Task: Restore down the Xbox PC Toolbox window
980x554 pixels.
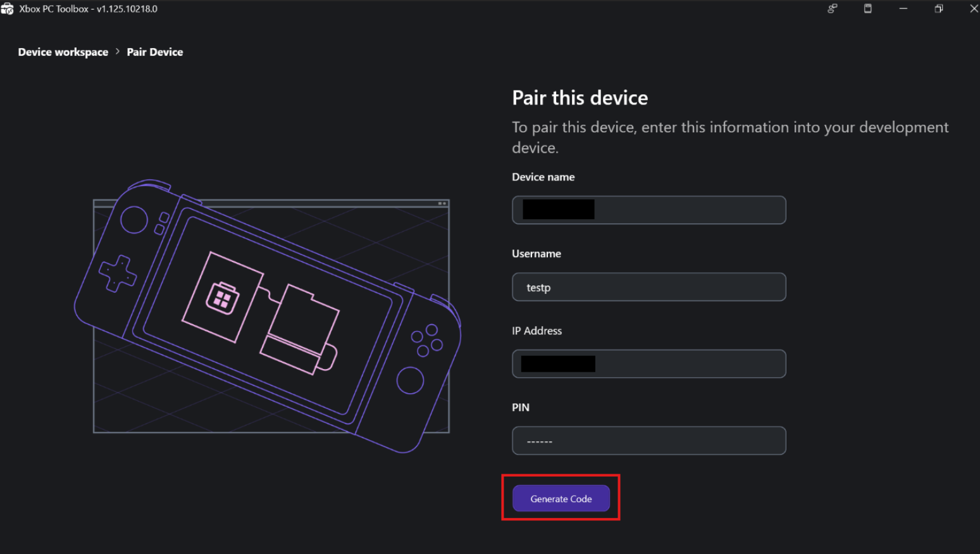Action: [x=939, y=9]
